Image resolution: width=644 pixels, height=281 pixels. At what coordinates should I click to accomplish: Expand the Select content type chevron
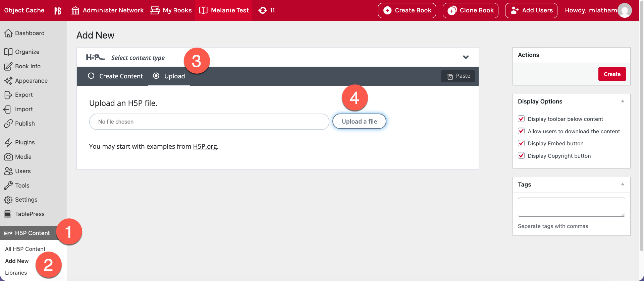(466, 57)
